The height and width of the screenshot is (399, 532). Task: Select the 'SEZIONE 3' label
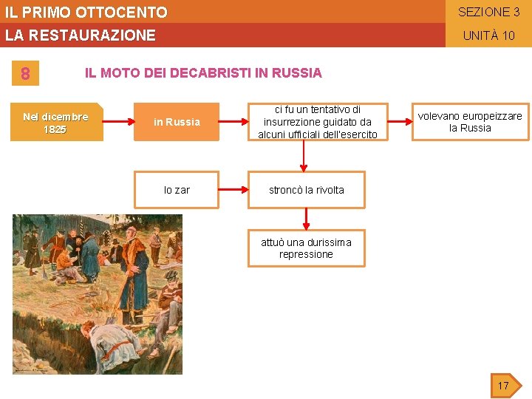(x=488, y=13)
